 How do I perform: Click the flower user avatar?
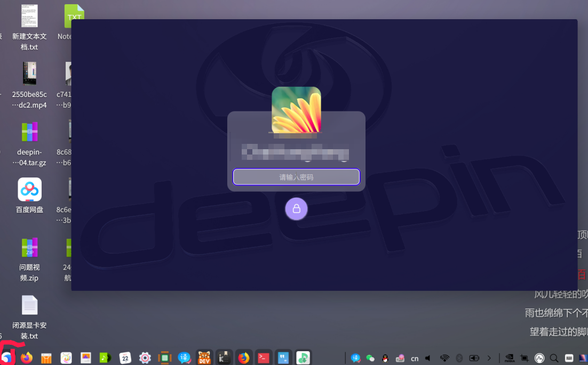[296, 110]
